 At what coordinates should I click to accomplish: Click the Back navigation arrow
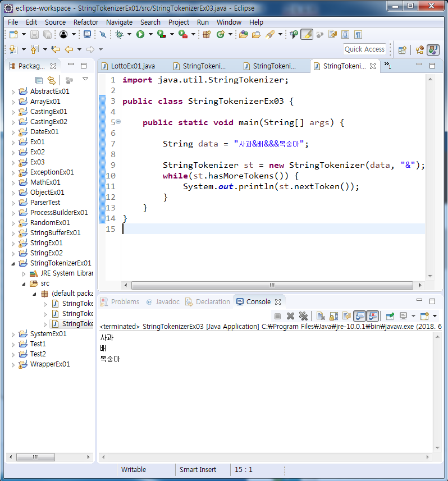click(x=69, y=49)
